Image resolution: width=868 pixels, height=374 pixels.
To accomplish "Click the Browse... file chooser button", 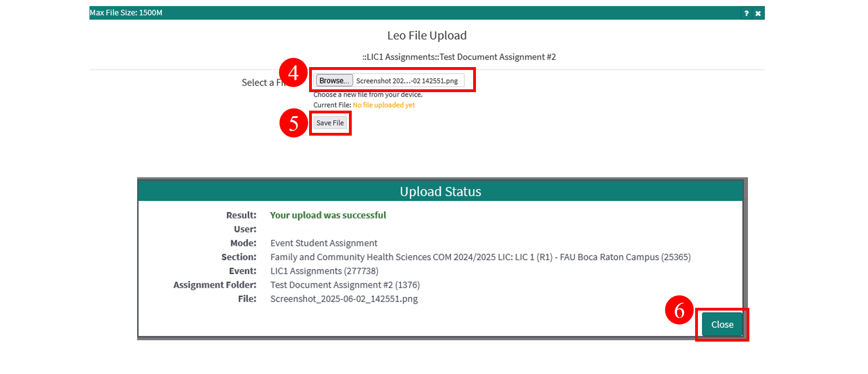I will pyautogui.click(x=334, y=81).
